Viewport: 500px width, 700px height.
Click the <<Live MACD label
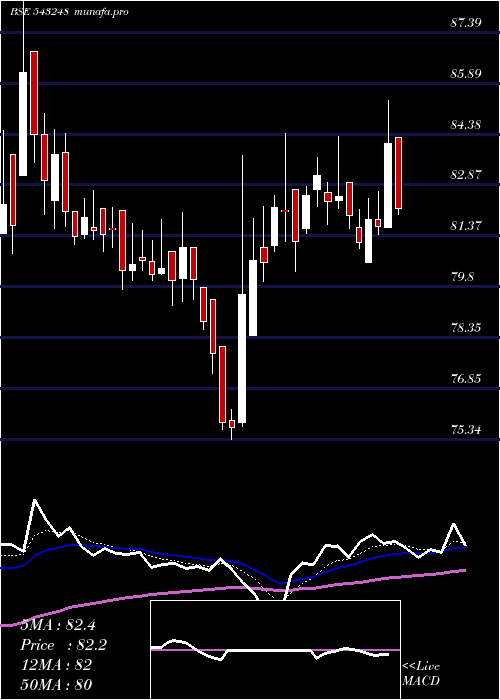[421, 674]
